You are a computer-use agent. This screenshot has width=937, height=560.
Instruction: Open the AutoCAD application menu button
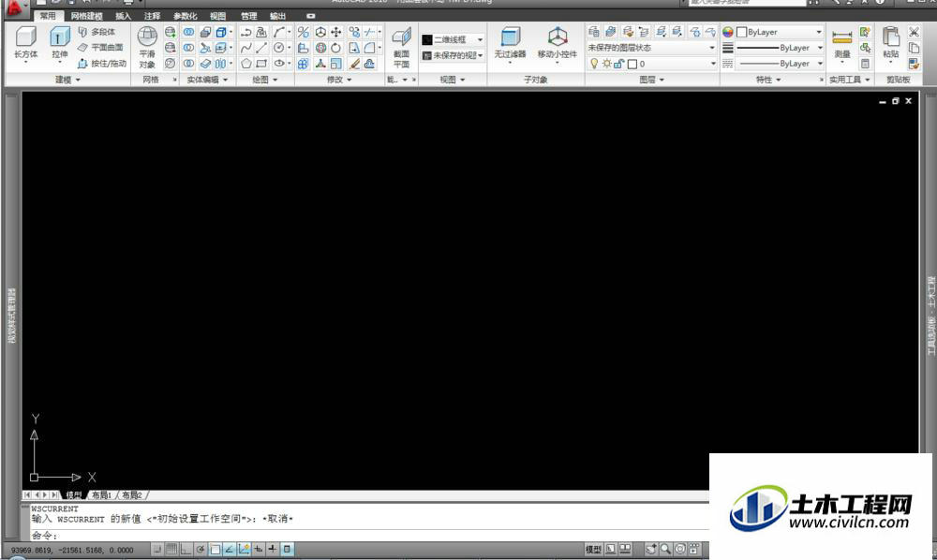click(14, 7)
